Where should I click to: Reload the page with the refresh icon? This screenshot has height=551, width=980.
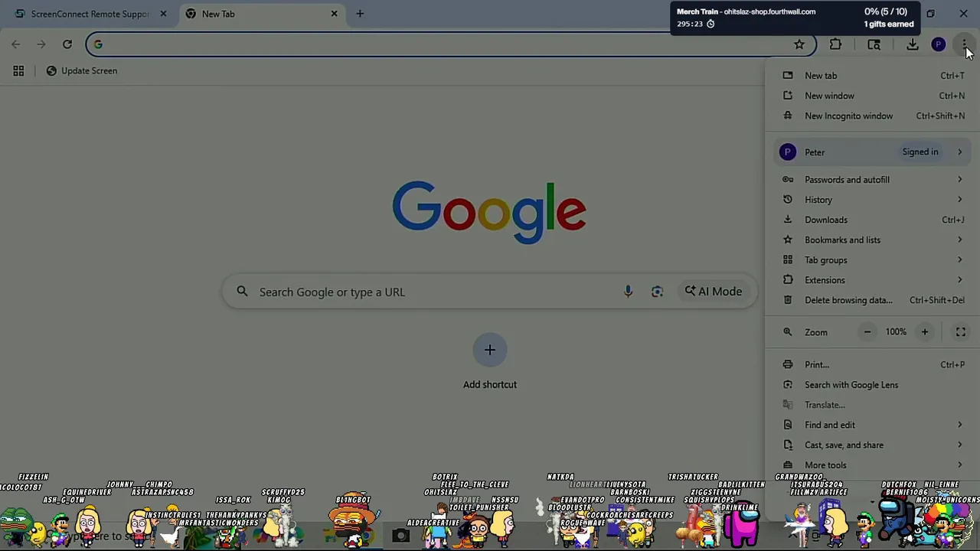pos(67,44)
